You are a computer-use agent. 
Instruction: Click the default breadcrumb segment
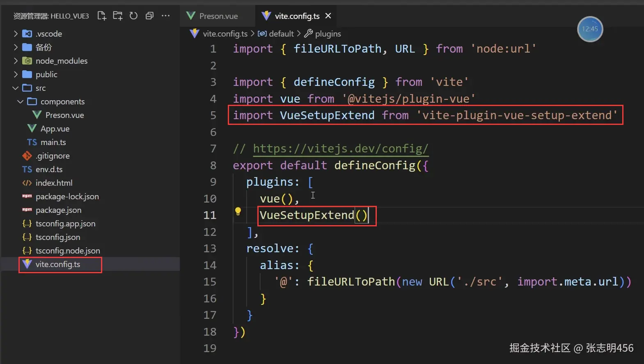click(281, 34)
